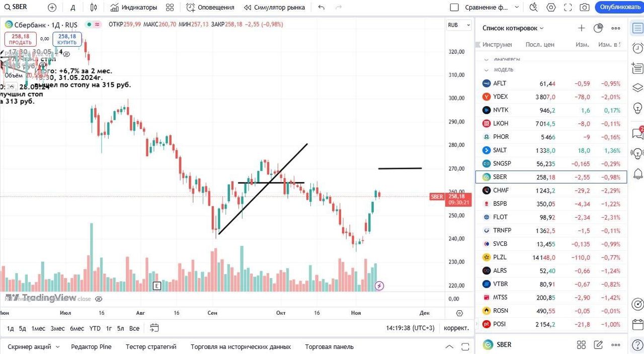The image size is (644, 354).
Task: Open the Индикаторы indicators menu
Action: click(x=134, y=8)
